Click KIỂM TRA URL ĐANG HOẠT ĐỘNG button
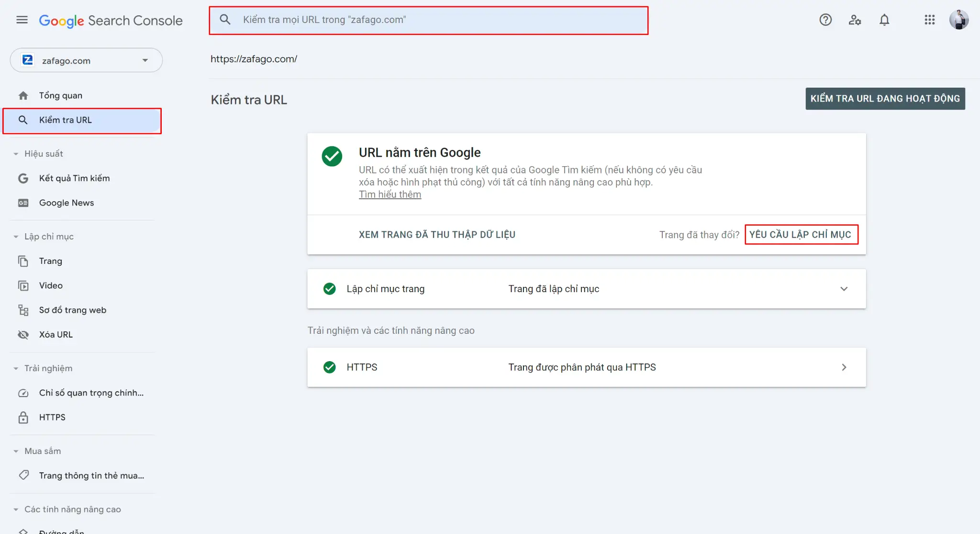980x534 pixels. (885, 99)
